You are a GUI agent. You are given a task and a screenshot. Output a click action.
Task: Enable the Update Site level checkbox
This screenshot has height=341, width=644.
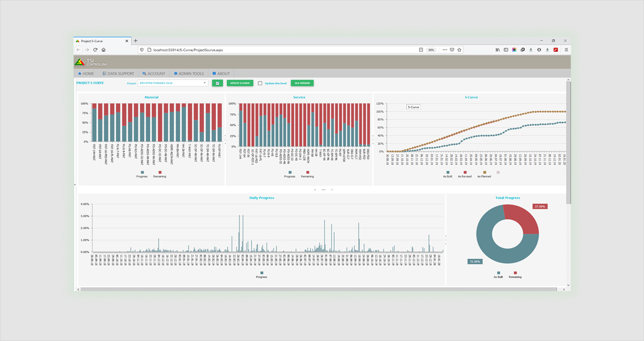coord(260,83)
